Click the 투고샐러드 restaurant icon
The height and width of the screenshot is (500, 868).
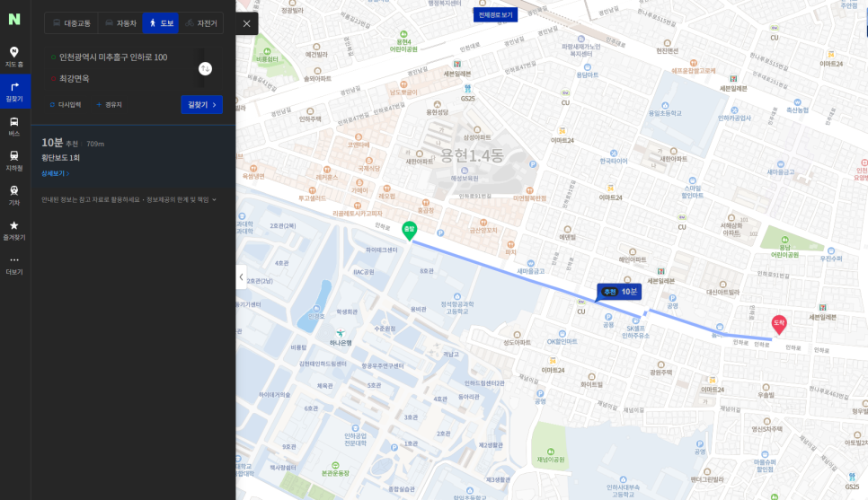312,190
